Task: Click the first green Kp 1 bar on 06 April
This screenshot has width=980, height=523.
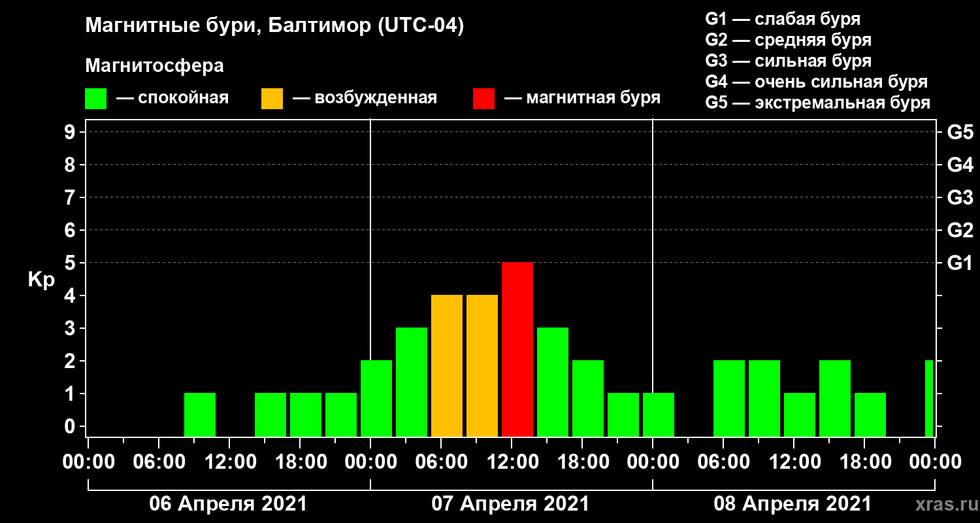Action: pyautogui.click(x=200, y=414)
